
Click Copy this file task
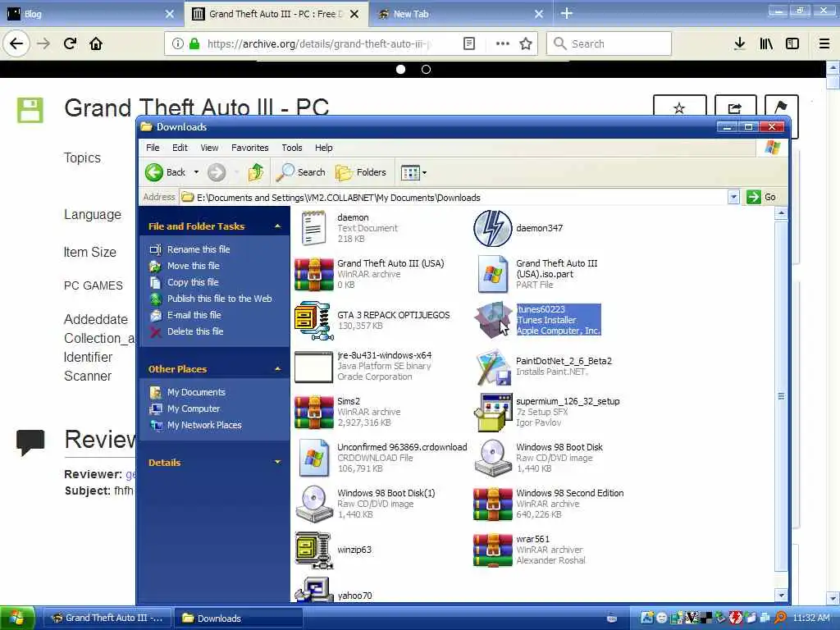tap(193, 282)
